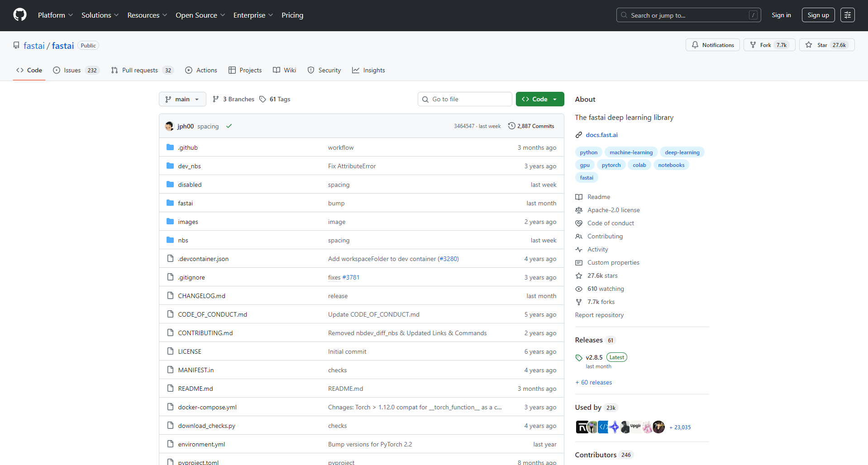Screen dimensions: 868x465
Task: Open Notifications for this repository
Action: point(713,45)
